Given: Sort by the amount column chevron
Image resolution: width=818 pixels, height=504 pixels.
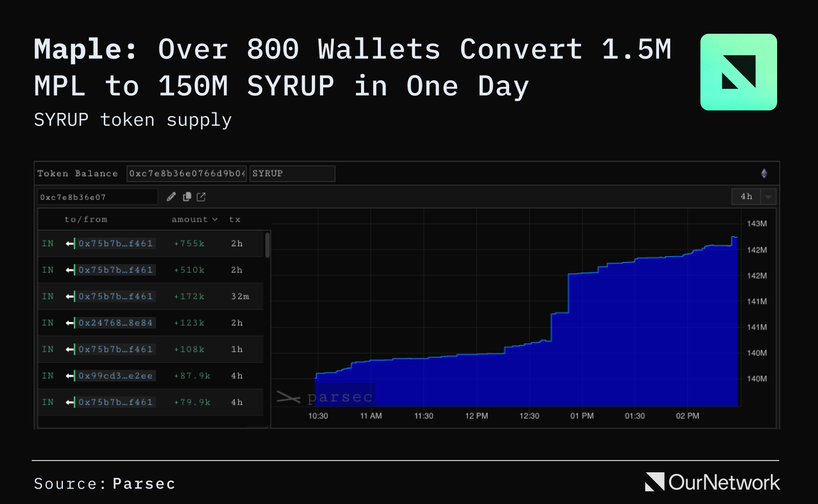Looking at the screenshot, I should coord(215,219).
